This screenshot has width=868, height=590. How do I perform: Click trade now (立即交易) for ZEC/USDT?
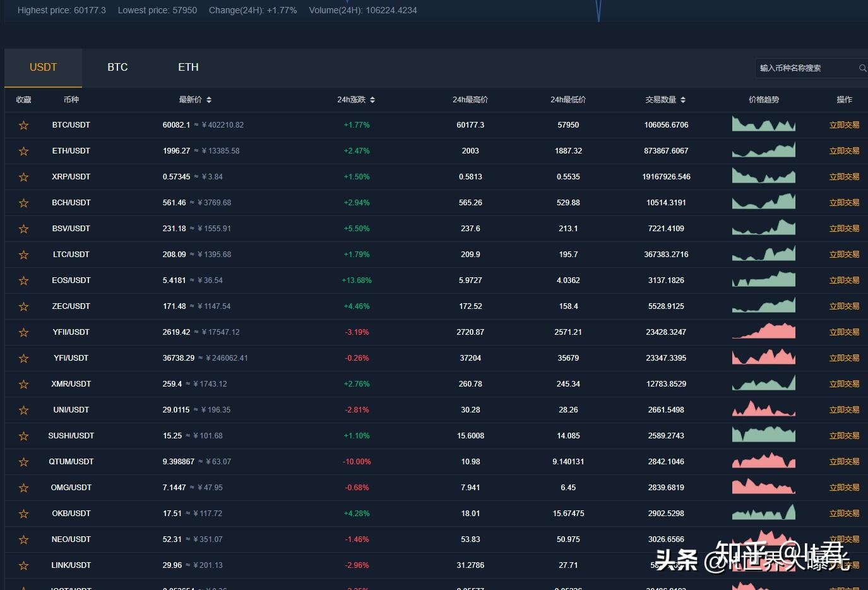(844, 306)
